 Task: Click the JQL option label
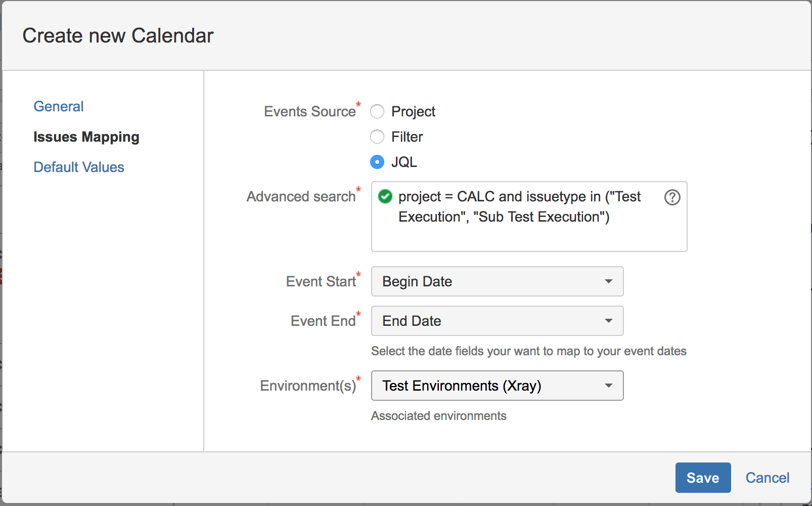point(404,162)
